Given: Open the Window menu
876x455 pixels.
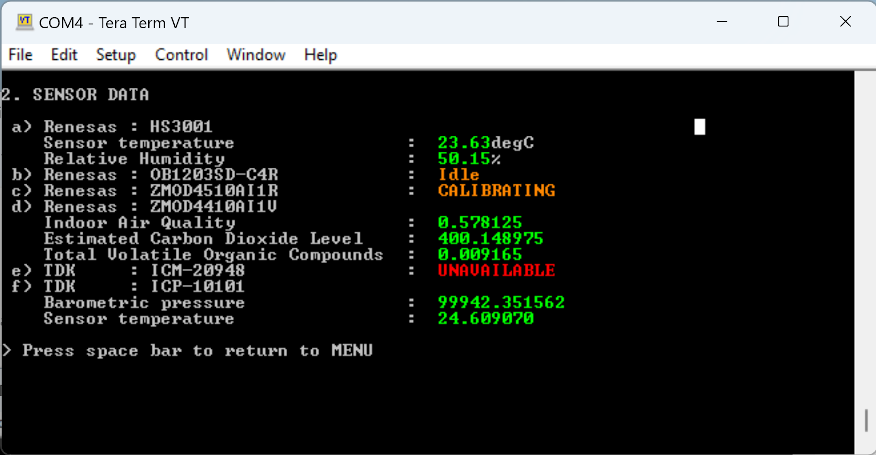Looking at the screenshot, I should pos(256,55).
